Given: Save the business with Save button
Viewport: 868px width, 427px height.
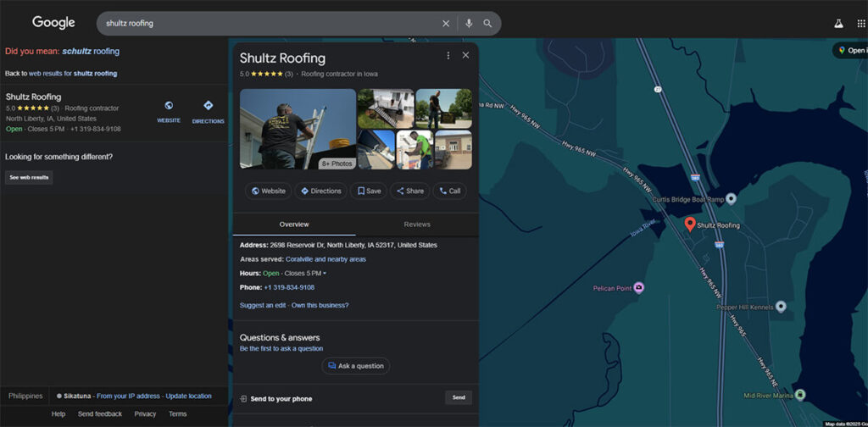Looking at the screenshot, I should tap(369, 191).
